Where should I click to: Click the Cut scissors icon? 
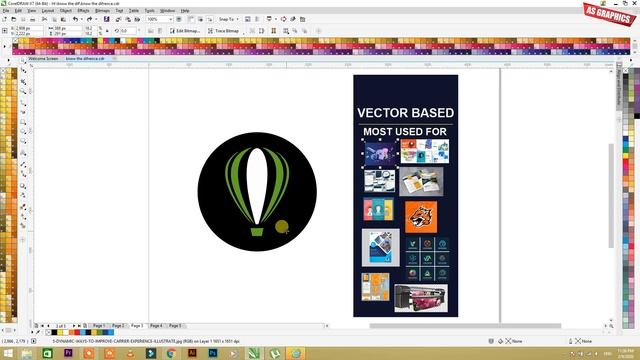pyautogui.click(x=44, y=19)
